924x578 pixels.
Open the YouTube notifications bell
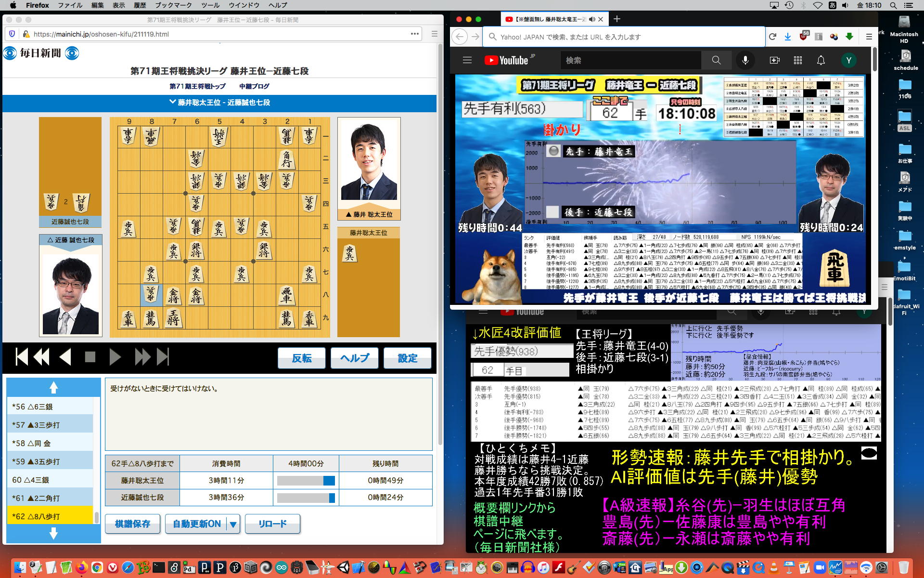coord(821,60)
